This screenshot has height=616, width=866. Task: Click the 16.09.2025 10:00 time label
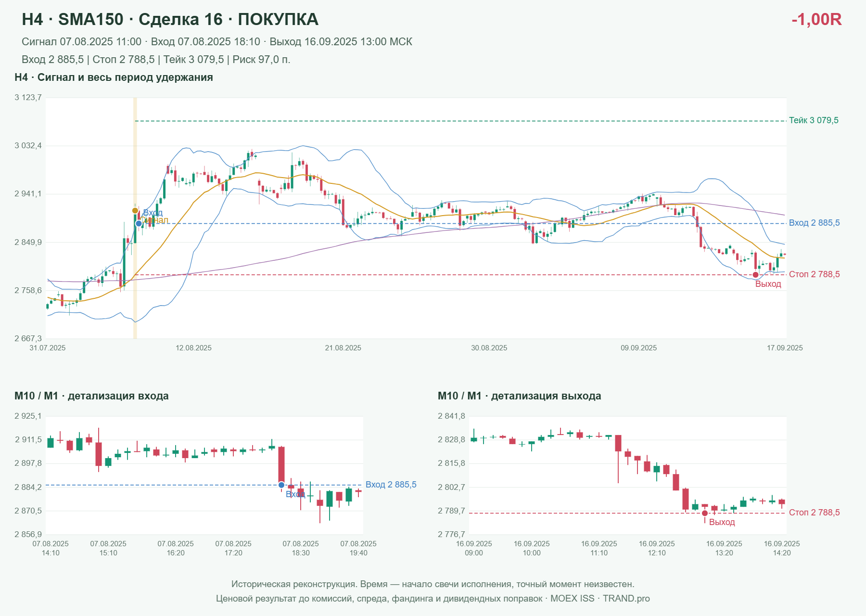click(532, 548)
